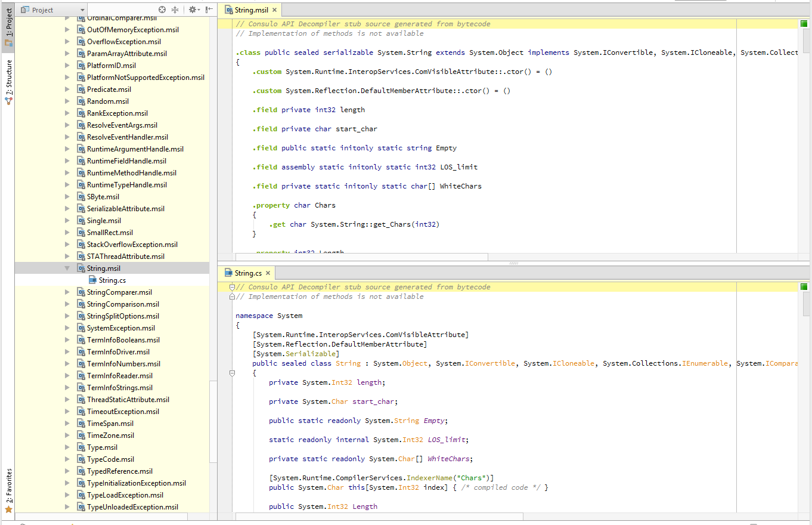Open the Project view dropdown

click(x=52, y=10)
